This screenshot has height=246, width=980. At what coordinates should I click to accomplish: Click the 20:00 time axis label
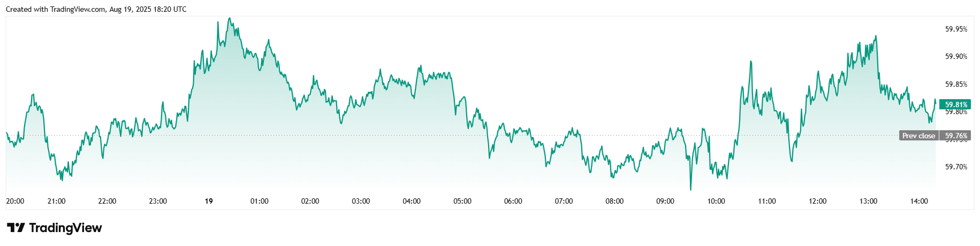click(x=15, y=201)
